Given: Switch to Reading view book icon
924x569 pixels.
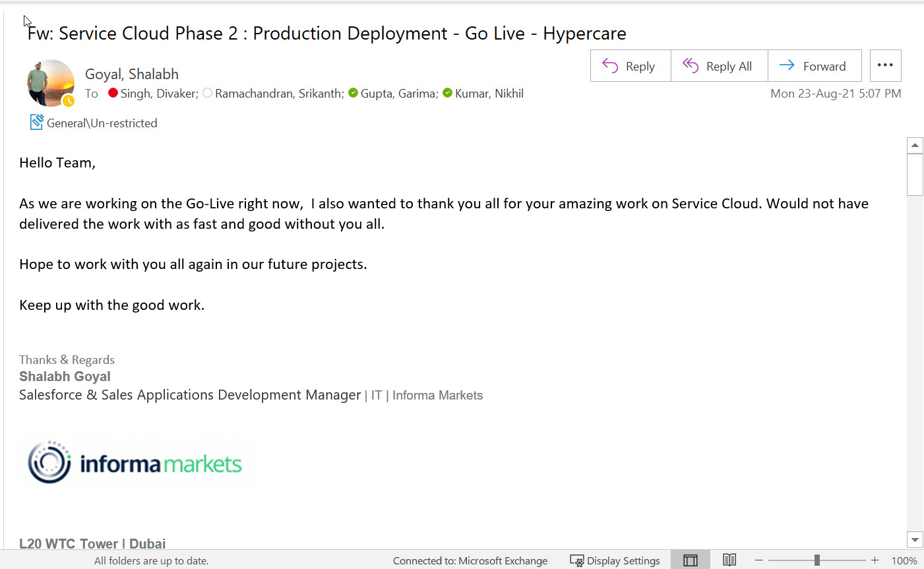Looking at the screenshot, I should [x=729, y=560].
